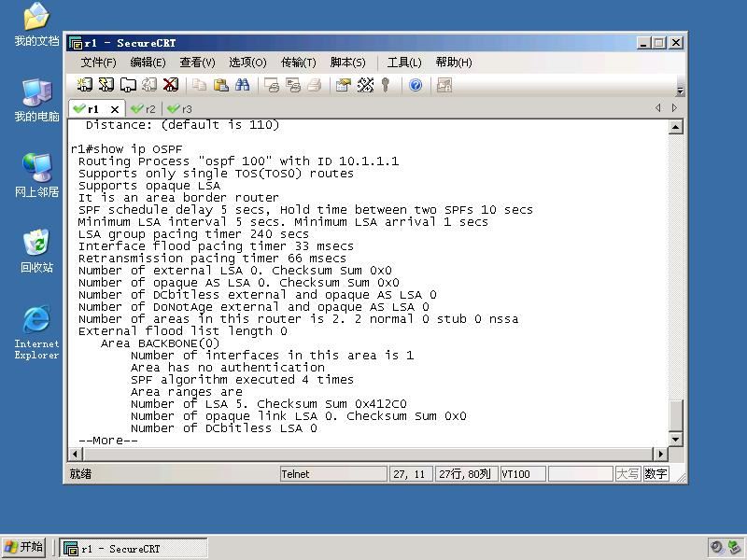Click the SecureCRT title bar app icon

point(76,43)
